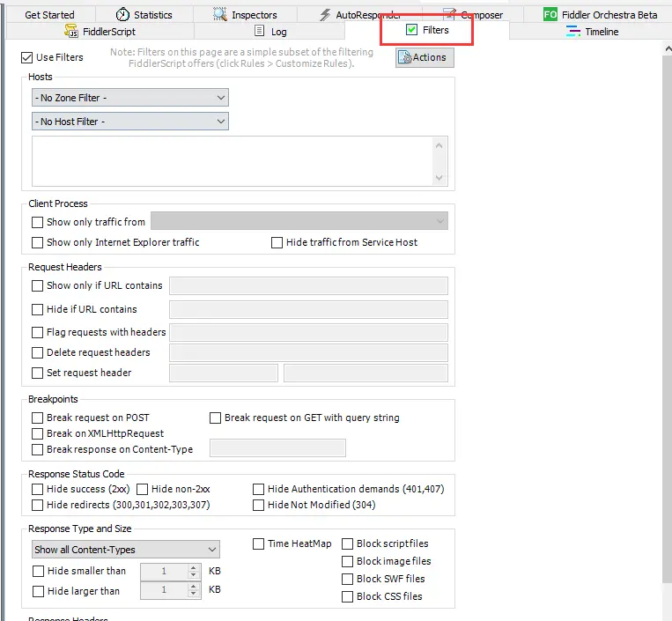Check Block image files
The image size is (672, 621).
tap(347, 561)
